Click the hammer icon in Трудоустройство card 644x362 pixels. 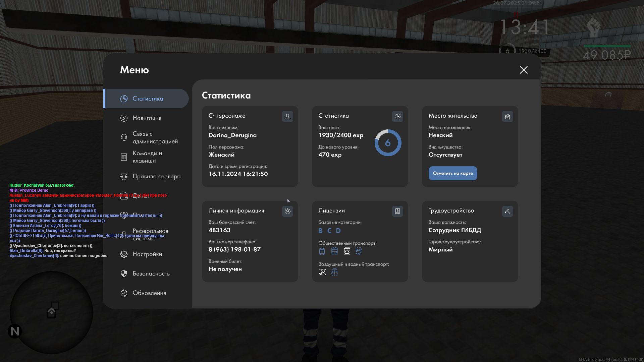pyautogui.click(x=507, y=211)
